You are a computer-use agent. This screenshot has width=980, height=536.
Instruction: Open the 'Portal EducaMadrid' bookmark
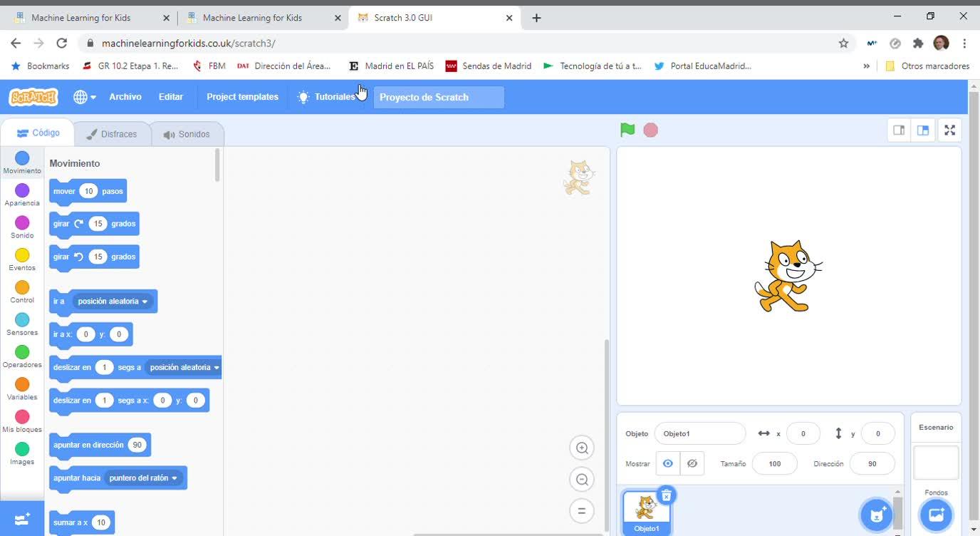click(x=702, y=66)
